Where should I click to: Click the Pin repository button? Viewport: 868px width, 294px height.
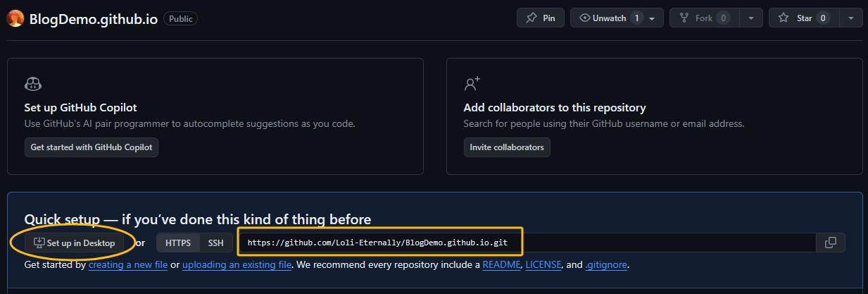pyautogui.click(x=541, y=18)
